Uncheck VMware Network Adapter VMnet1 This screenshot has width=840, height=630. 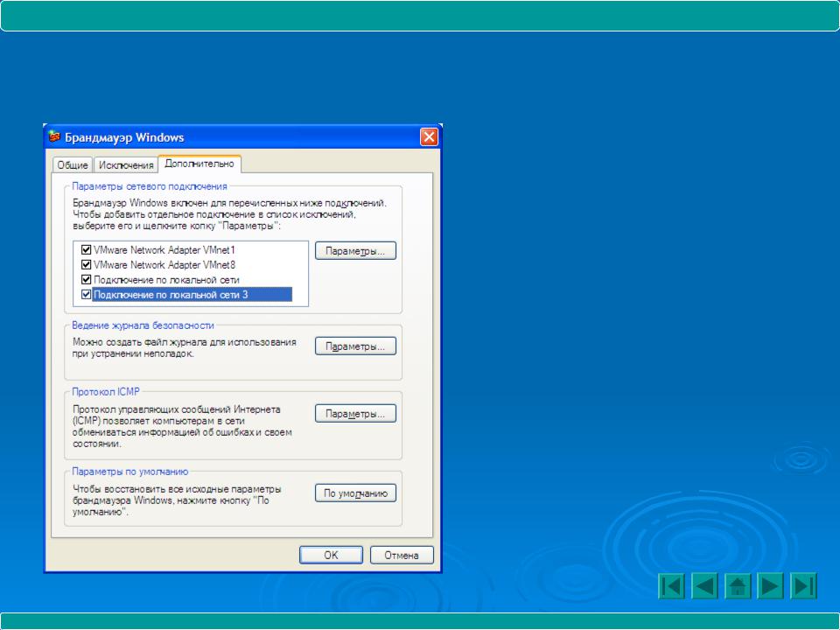(x=86, y=249)
